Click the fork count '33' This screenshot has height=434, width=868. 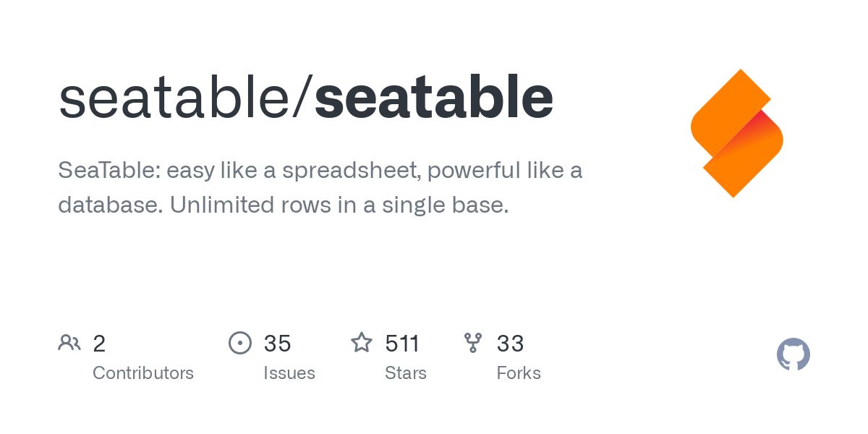pos(510,344)
